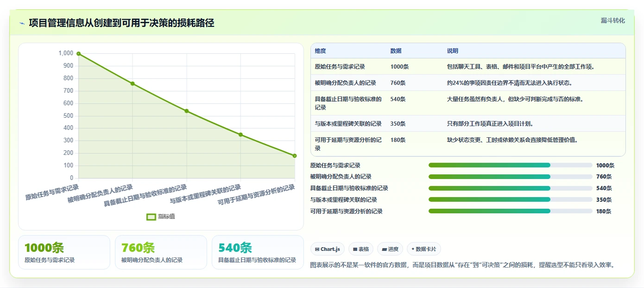This screenshot has height=288, width=644.
Task: Click description starting 包括聊天工具、表格
Action: coord(521,67)
